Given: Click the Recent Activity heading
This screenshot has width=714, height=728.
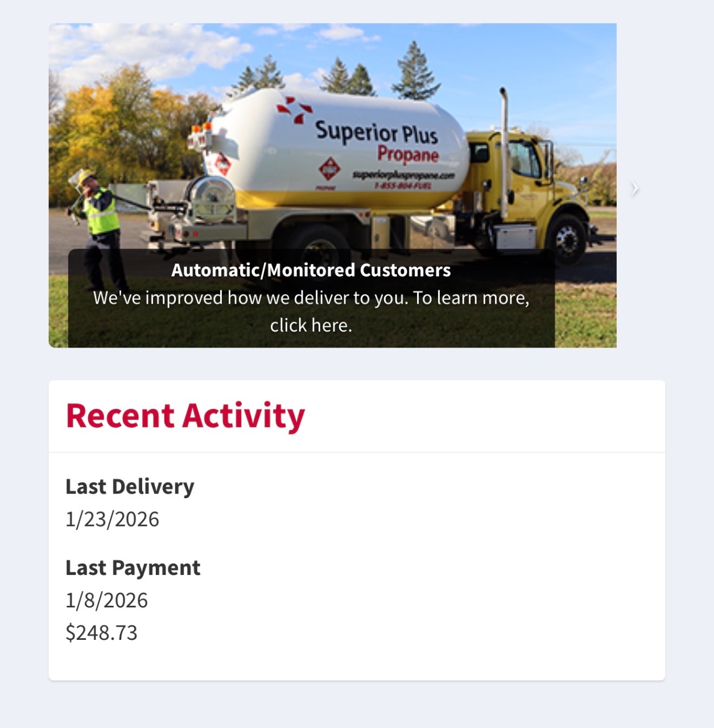Looking at the screenshot, I should click(x=185, y=416).
